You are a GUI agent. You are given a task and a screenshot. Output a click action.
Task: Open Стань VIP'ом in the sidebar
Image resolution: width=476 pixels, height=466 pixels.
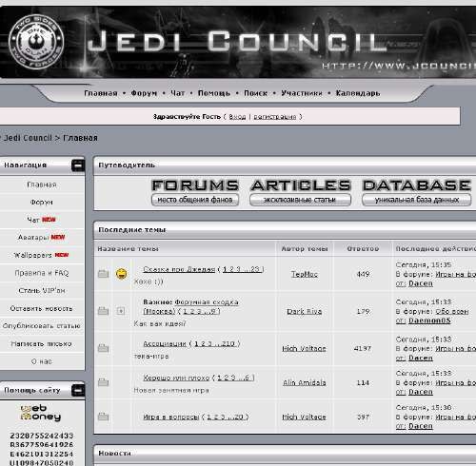tap(42, 290)
